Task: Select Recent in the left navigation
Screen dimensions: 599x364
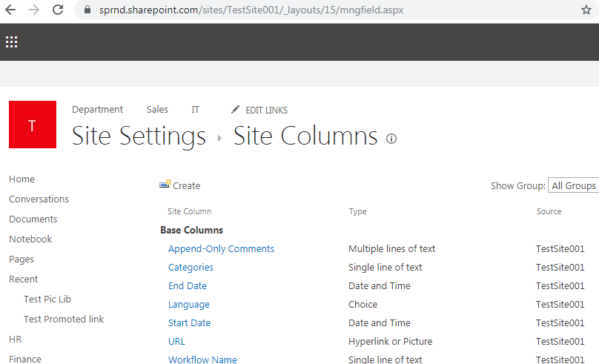Action: pyautogui.click(x=23, y=279)
